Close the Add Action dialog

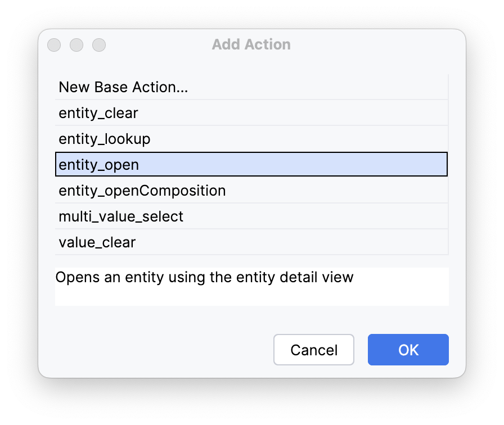coord(54,45)
